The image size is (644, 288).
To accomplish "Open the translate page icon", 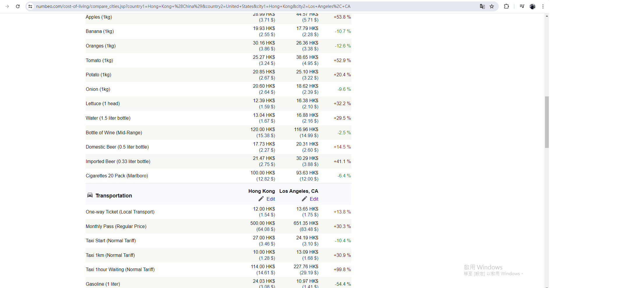I will click(x=482, y=6).
